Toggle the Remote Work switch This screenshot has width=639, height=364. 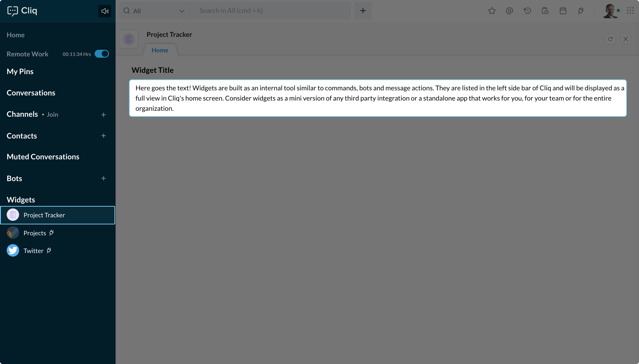click(102, 54)
